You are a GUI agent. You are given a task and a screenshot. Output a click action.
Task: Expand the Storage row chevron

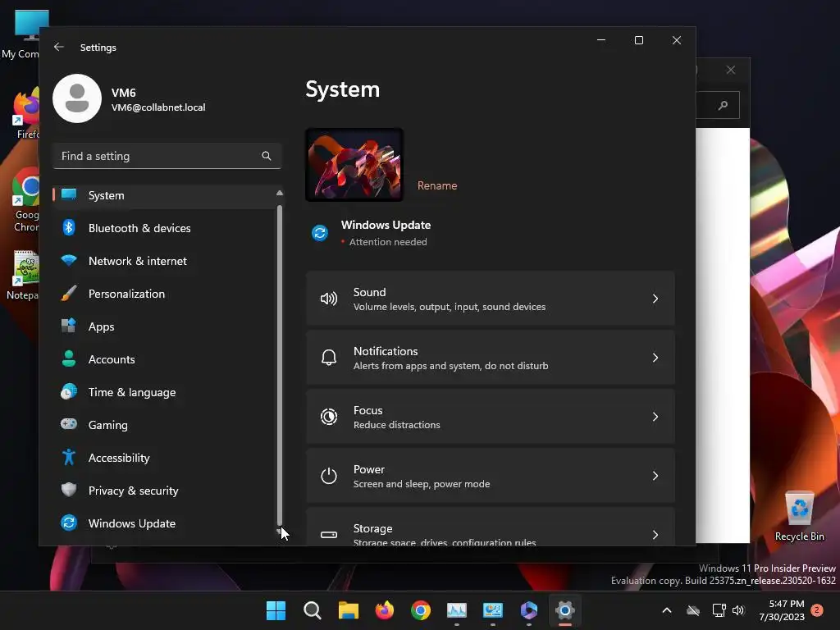(655, 535)
